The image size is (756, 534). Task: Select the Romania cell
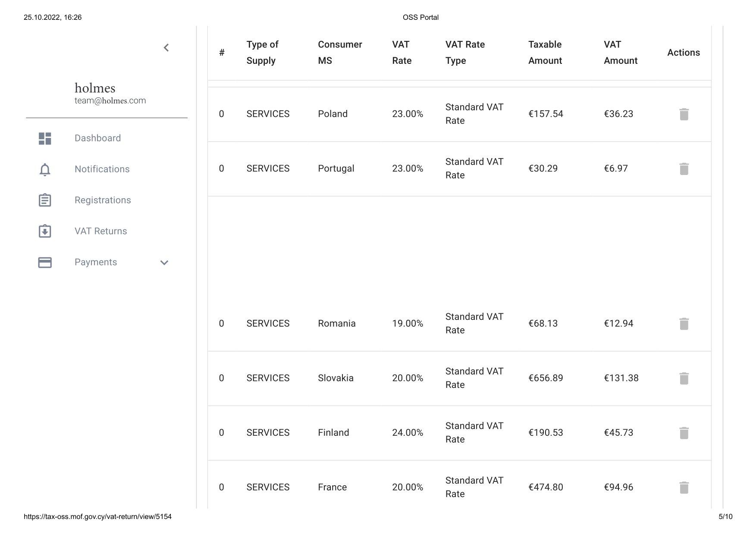[337, 323]
